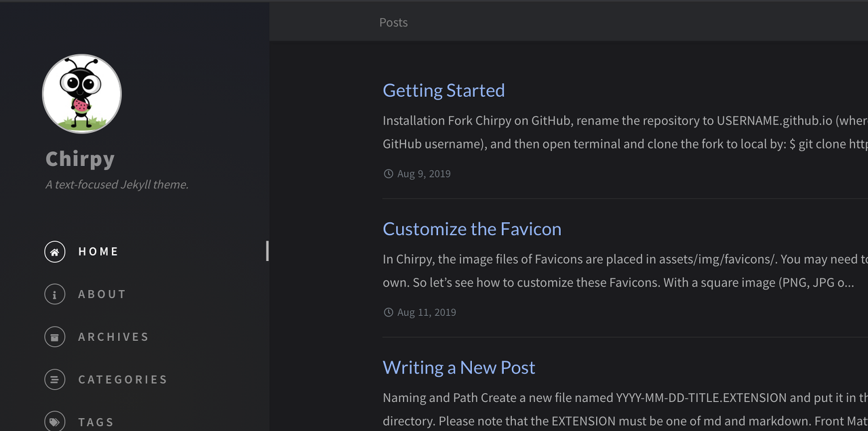
Task: Click the Posts breadcrumb in top bar
Action: pos(393,22)
